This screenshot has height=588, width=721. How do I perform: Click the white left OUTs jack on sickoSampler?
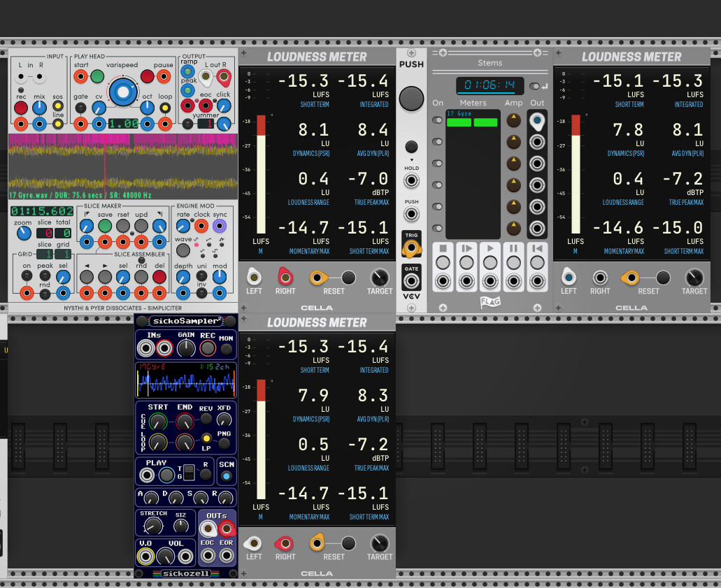tap(208, 529)
